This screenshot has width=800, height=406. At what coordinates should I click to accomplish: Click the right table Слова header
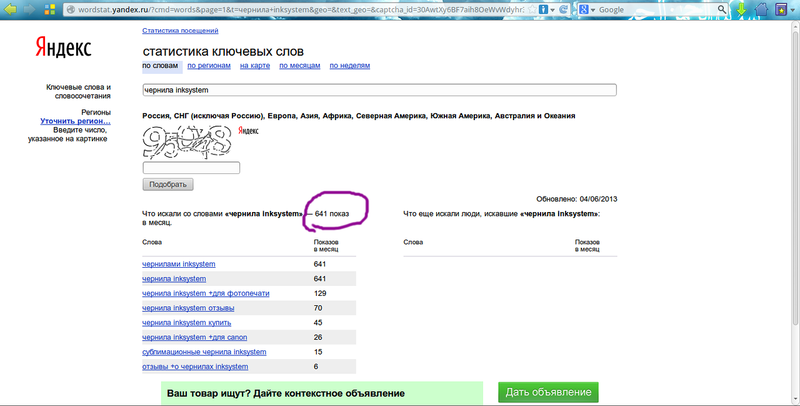click(413, 242)
